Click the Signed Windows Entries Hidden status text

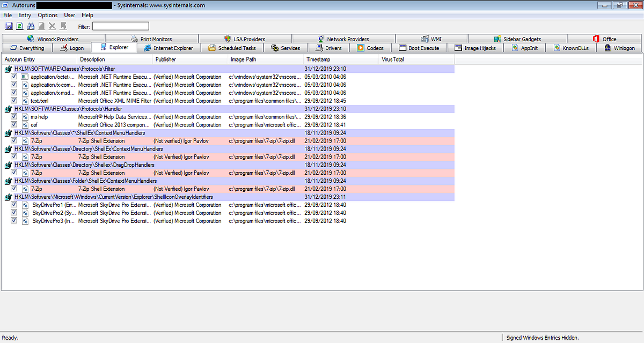click(542, 337)
